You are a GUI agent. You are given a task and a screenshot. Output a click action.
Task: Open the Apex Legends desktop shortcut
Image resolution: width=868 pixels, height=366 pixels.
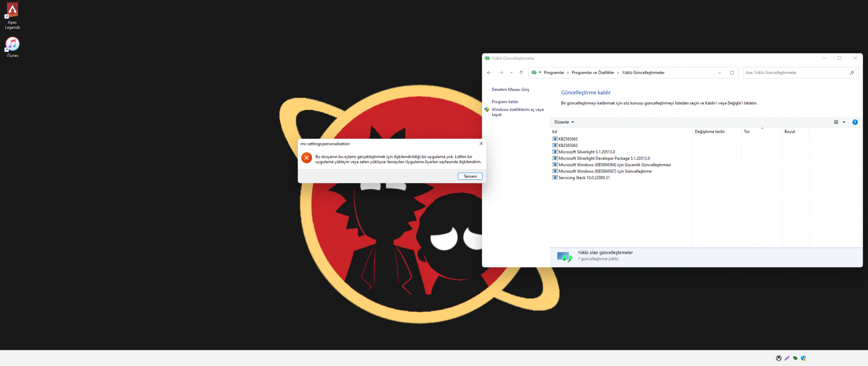coord(12,16)
